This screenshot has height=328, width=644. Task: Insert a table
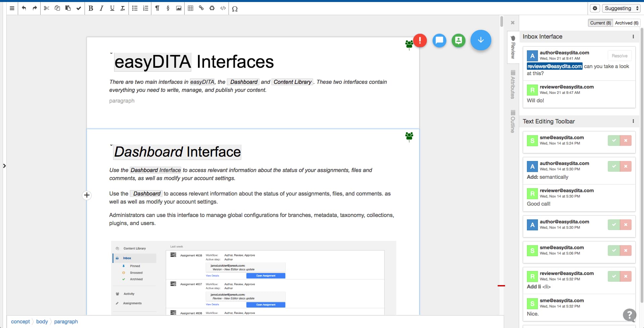[x=191, y=8]
